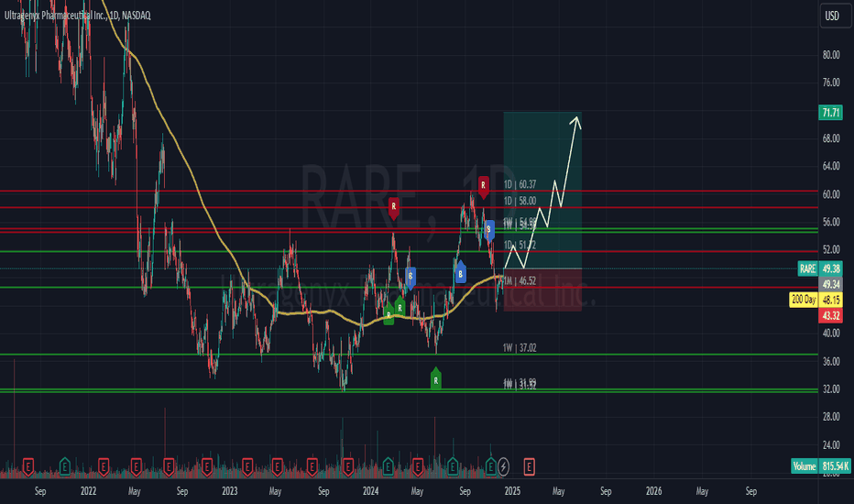854x504 pixels.
Task: Select the Volume 815.54K label
Action: (x=821, y=466)
